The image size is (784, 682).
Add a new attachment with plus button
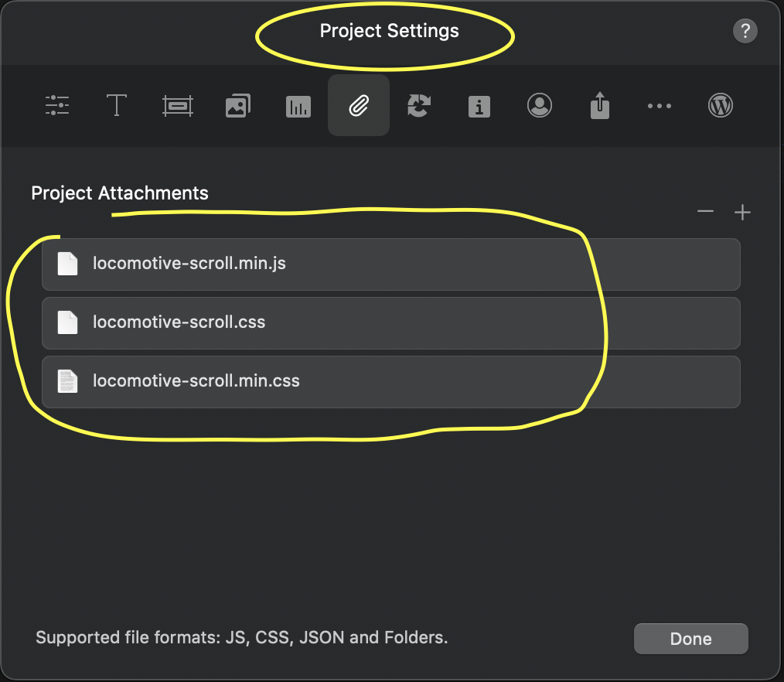coord(742,213)
